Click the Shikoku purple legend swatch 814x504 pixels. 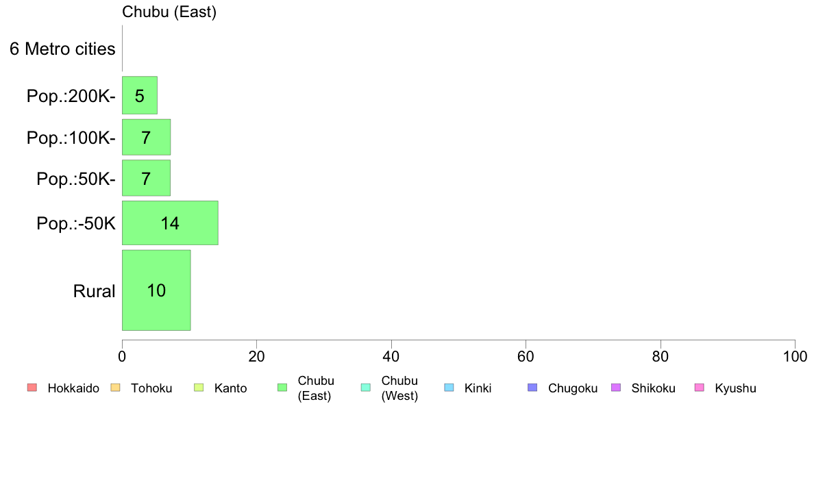[616, 388]
